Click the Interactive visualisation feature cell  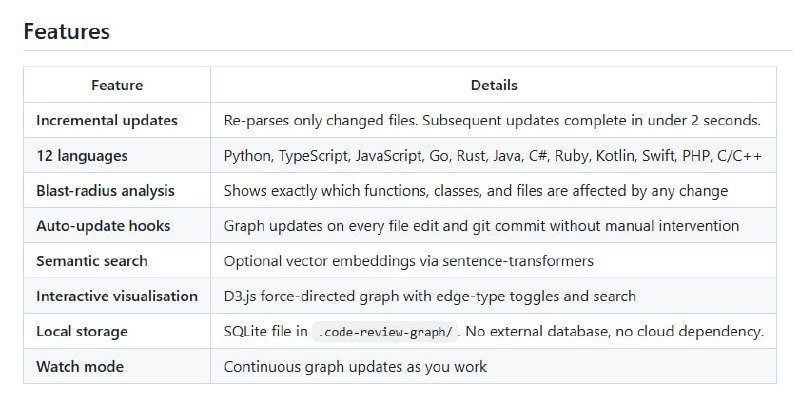(x=117, y=296)
